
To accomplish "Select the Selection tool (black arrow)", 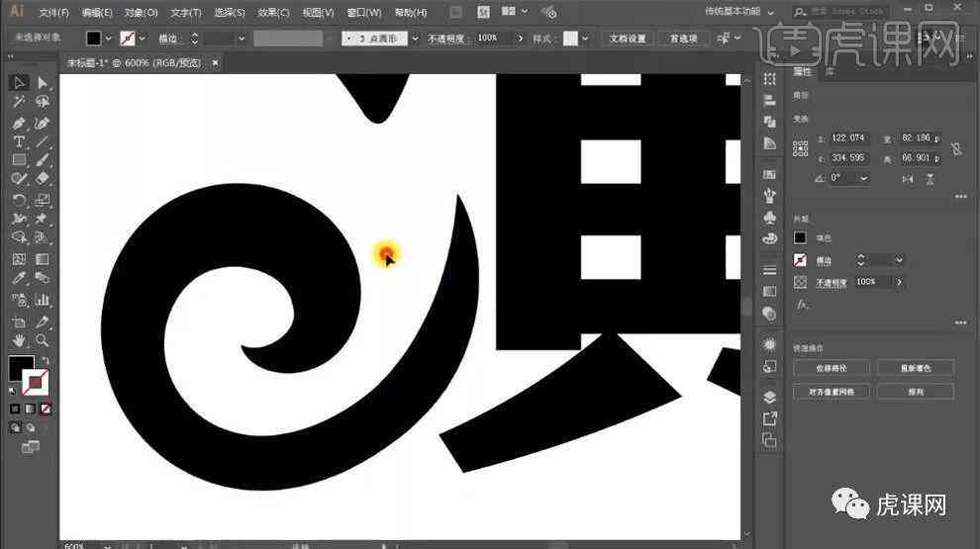I will (19, 82).
